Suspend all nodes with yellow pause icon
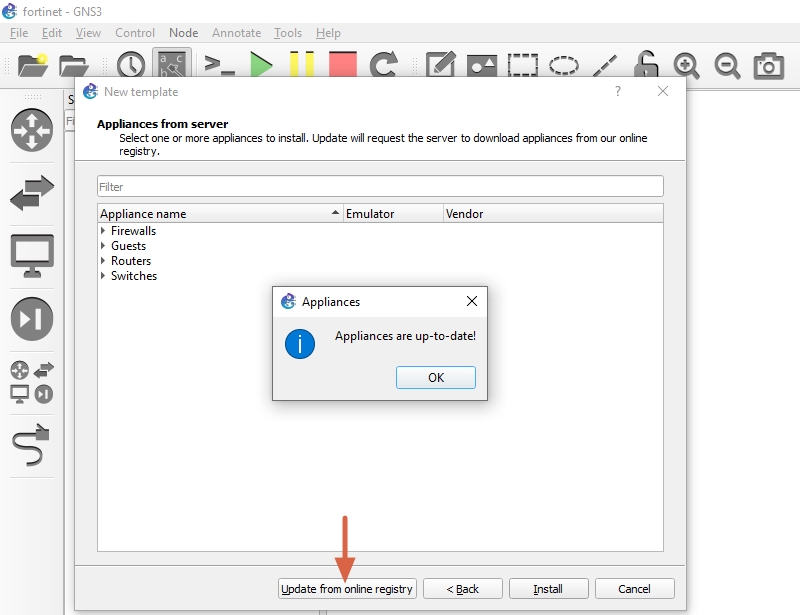Screen dimensions: 800x615 tap(302, 64)
